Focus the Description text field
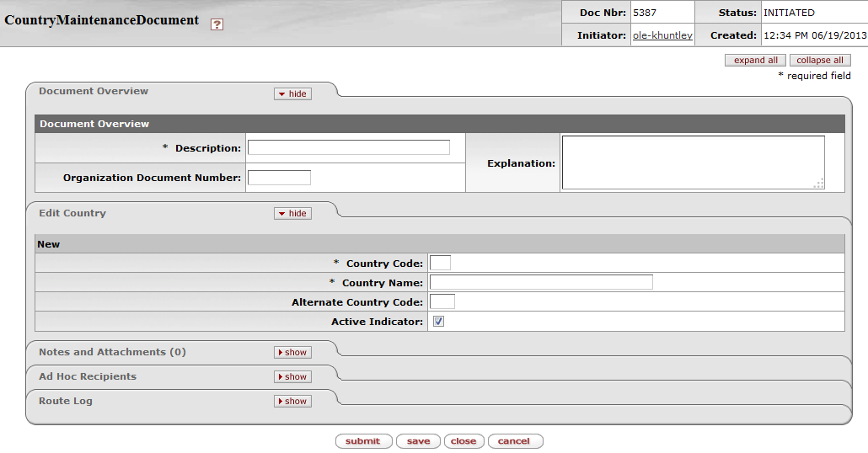Screen dimensions: 868x453 click(x=348, y=147)
